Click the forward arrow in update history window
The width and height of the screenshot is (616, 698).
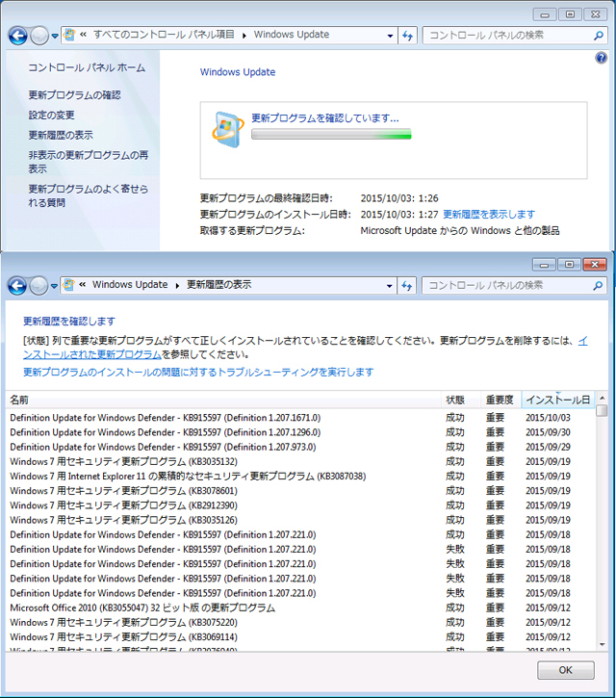tap(38, 286)
